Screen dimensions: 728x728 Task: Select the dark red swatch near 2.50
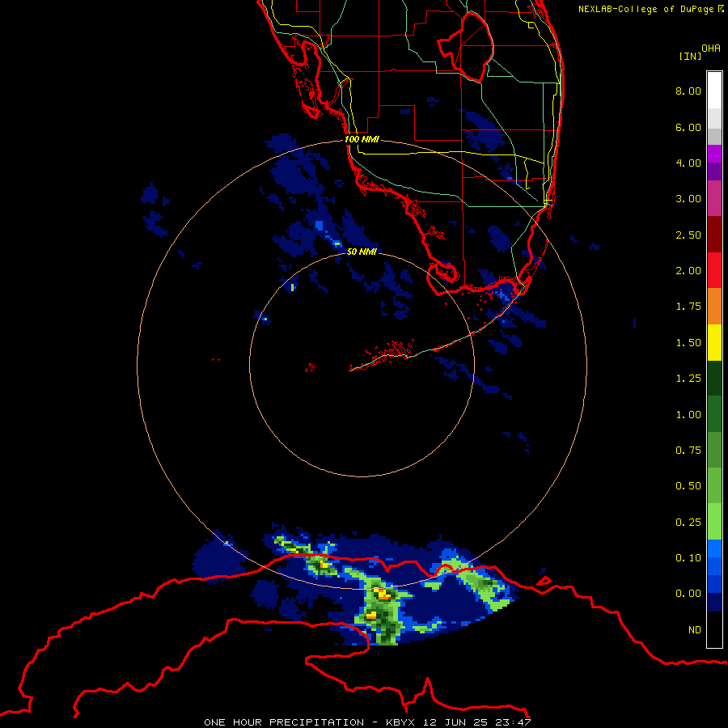[x=714, y=235]
